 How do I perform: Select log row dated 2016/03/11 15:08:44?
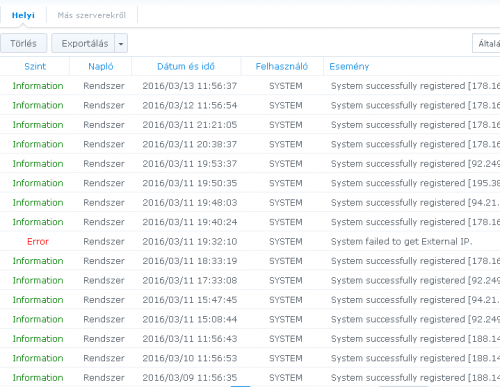(x=250, y=319)
